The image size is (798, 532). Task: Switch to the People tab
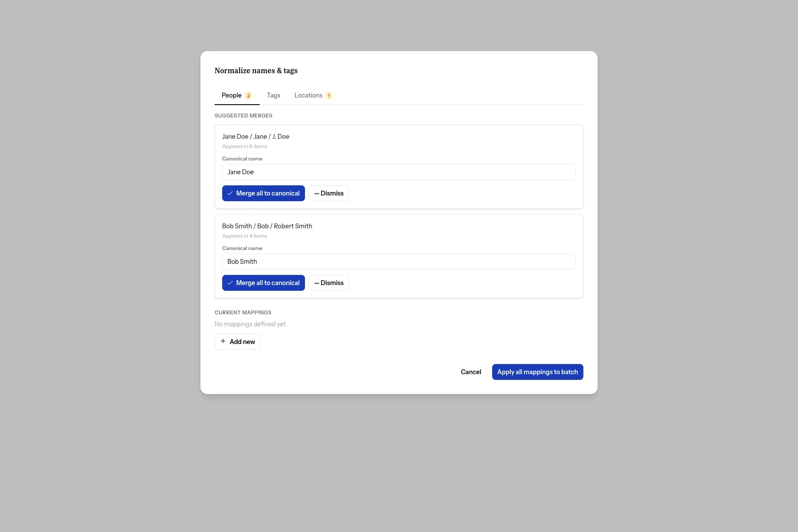click(x=232, y=95)
